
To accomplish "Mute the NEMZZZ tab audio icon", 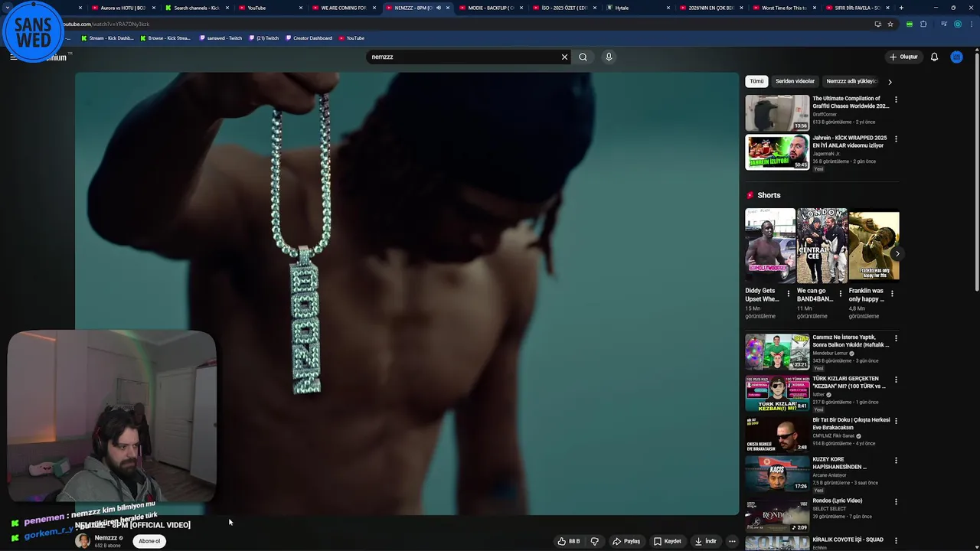I will (x=439, y=8).
